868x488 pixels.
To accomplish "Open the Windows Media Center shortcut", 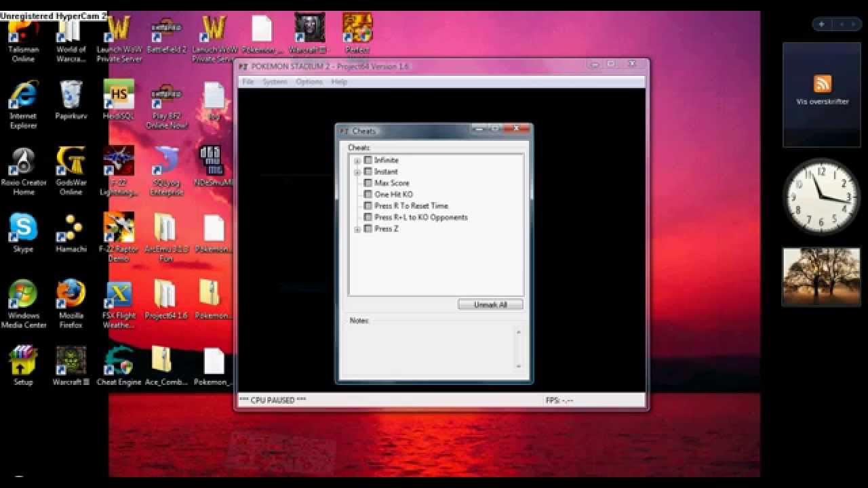I will (23, 305).
